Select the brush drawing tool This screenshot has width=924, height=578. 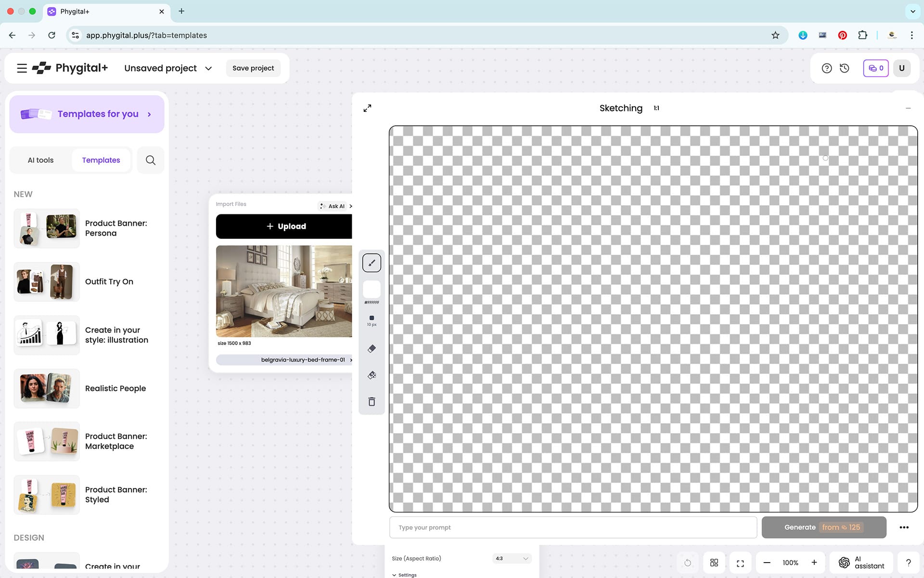(372, 263)
